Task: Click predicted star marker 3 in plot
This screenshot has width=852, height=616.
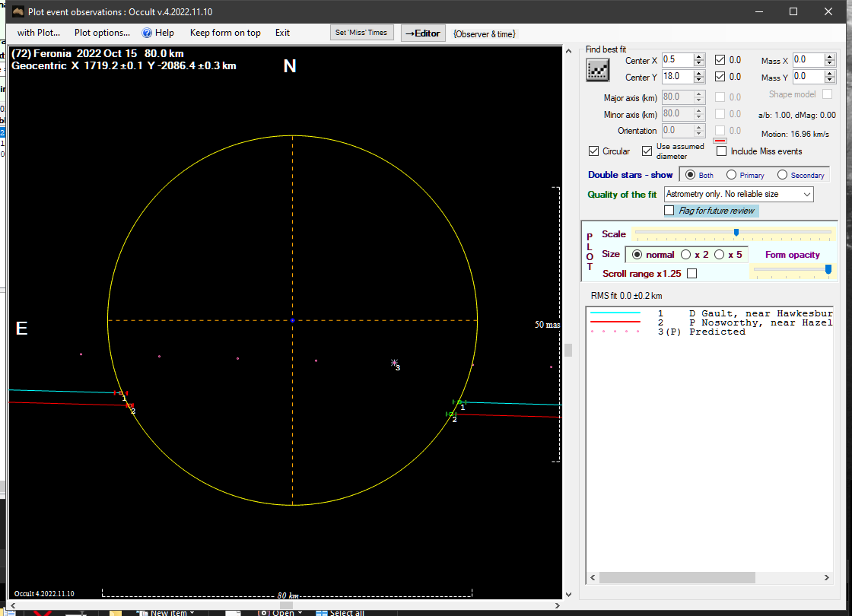Action: (395, 362)
